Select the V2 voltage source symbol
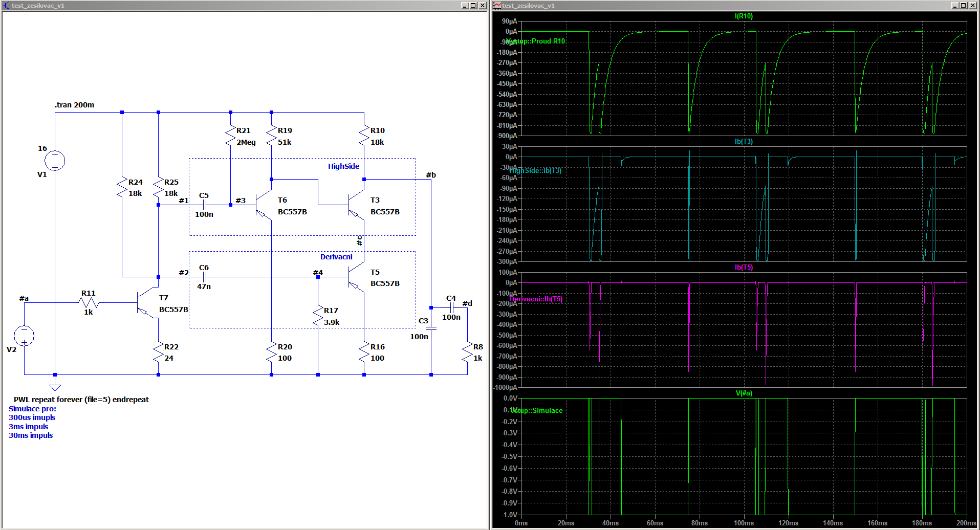 coord(24,336)
